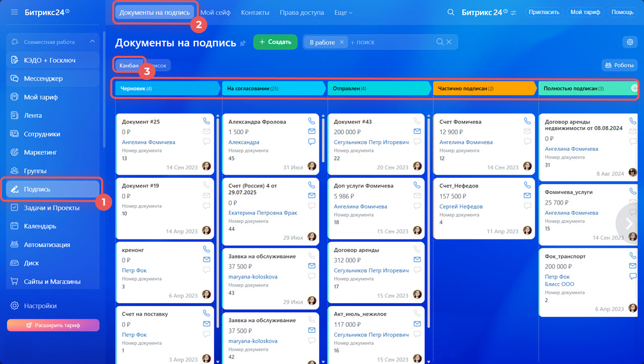Switch to the Права доступа tab
The width and height of the screenshot is (644, 364).
[x=301, y=12]
